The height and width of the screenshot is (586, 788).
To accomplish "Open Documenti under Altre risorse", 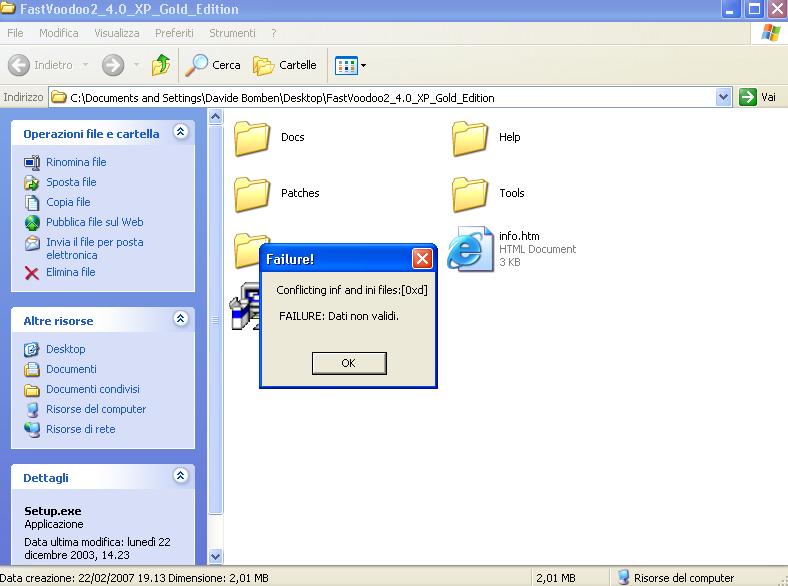I will pyautogui.click(x=71, y=369).
